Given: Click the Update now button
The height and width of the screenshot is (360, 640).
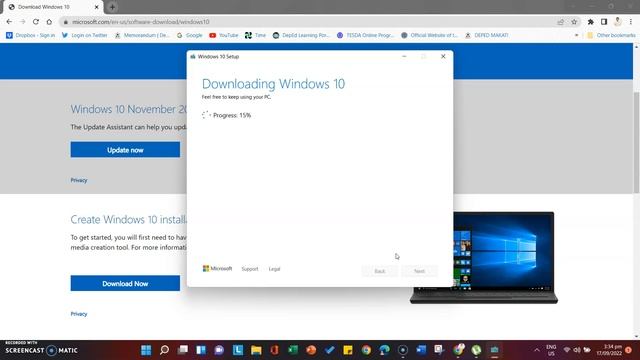Looking at the screenshot, I should coord(125,150).
